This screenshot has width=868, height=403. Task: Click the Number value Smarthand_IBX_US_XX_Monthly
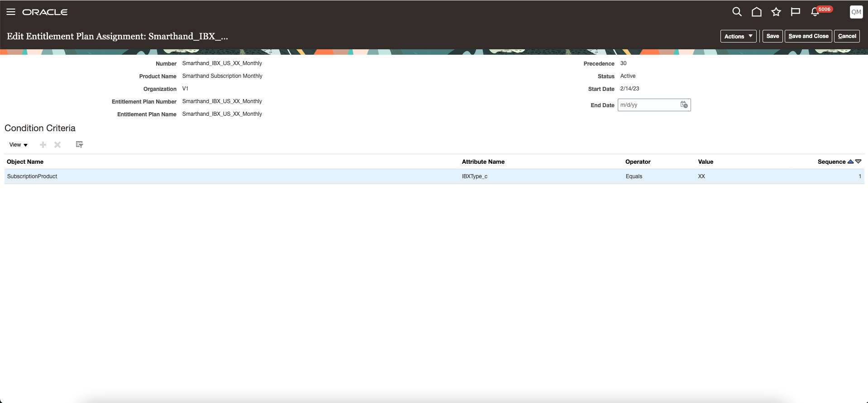[222, 63]
